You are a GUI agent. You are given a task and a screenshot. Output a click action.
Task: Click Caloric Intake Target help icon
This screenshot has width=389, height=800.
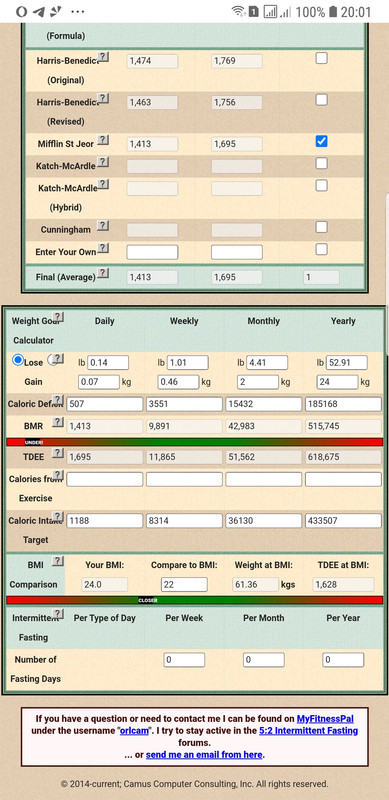pyautogui.click(x=58, y=516)
